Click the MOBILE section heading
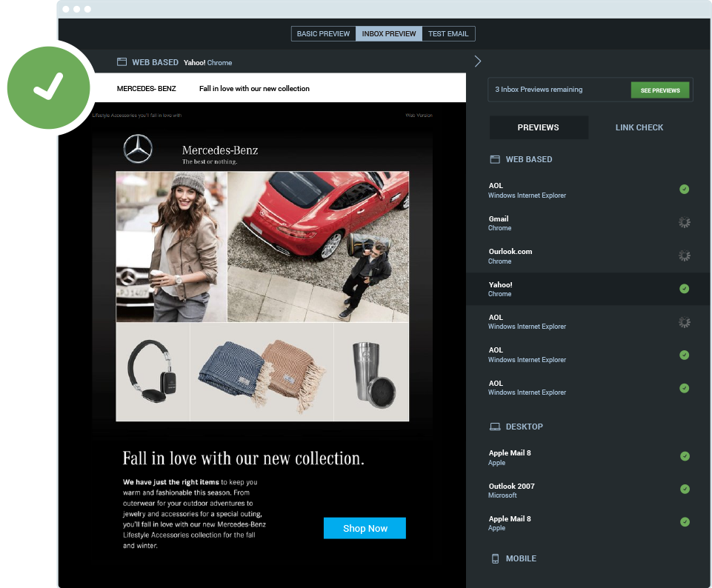 pyautogui.click(x=522, y=558)
